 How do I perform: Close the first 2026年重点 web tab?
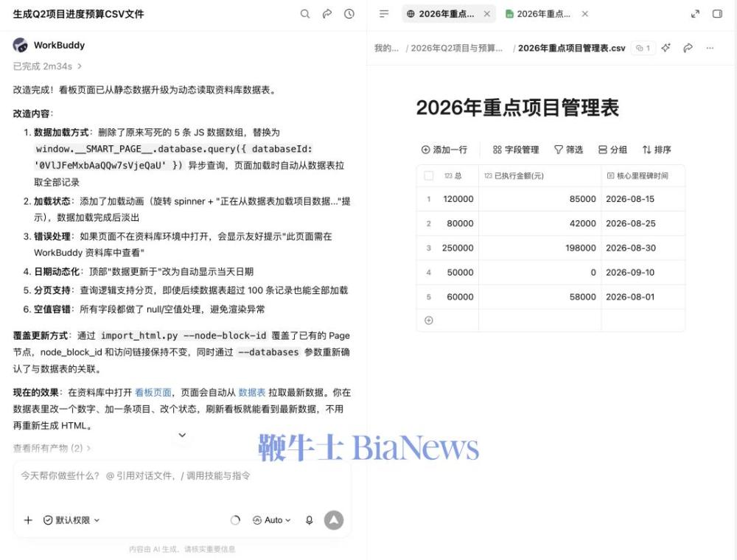487,14
